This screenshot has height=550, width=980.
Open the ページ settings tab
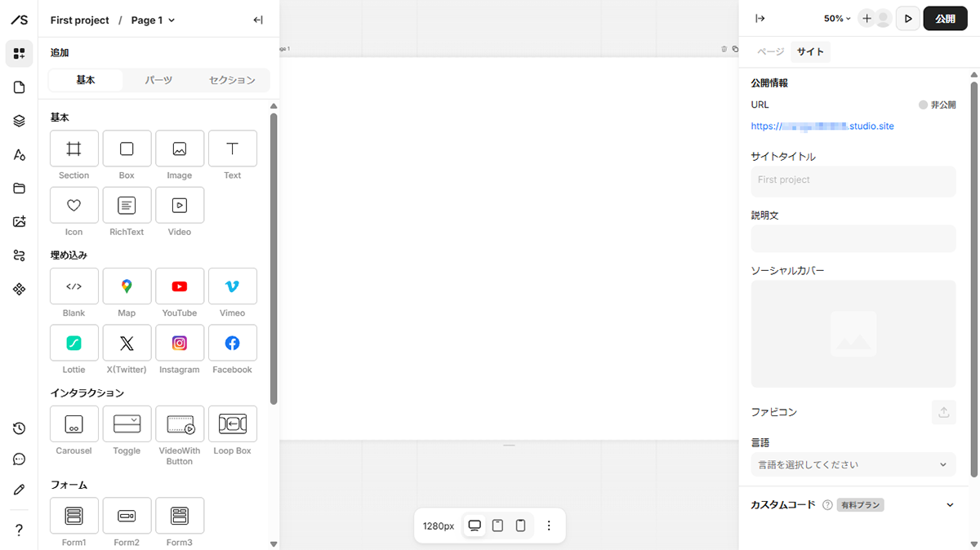coord(770,51)
